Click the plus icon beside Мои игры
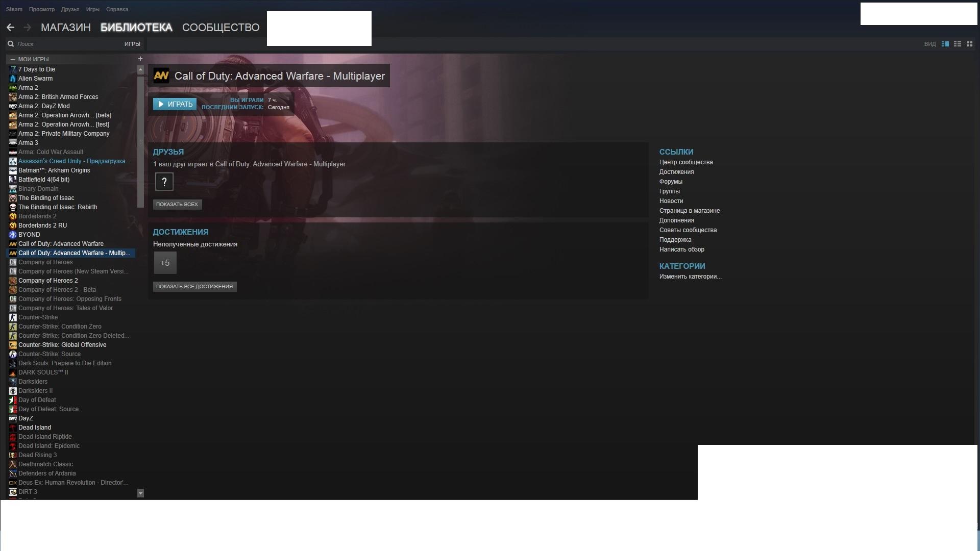980x551 pixels. point(140,59)
